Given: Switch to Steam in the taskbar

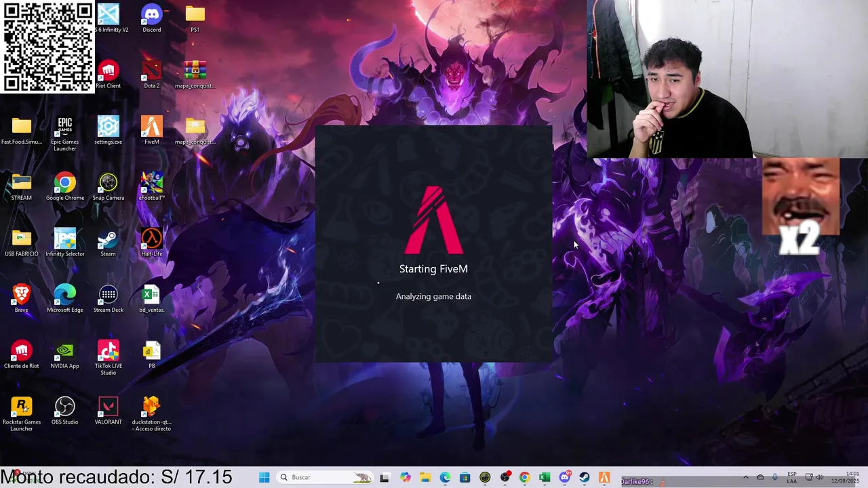Looking at the screenshot, I should click(x=584, y=477).
